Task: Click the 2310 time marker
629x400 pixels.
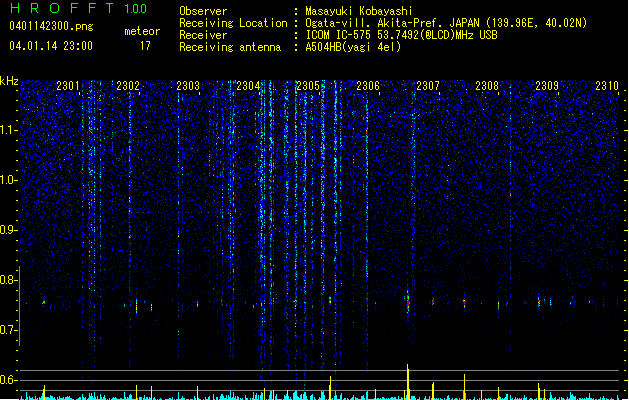Action: (x=607, y=86)
